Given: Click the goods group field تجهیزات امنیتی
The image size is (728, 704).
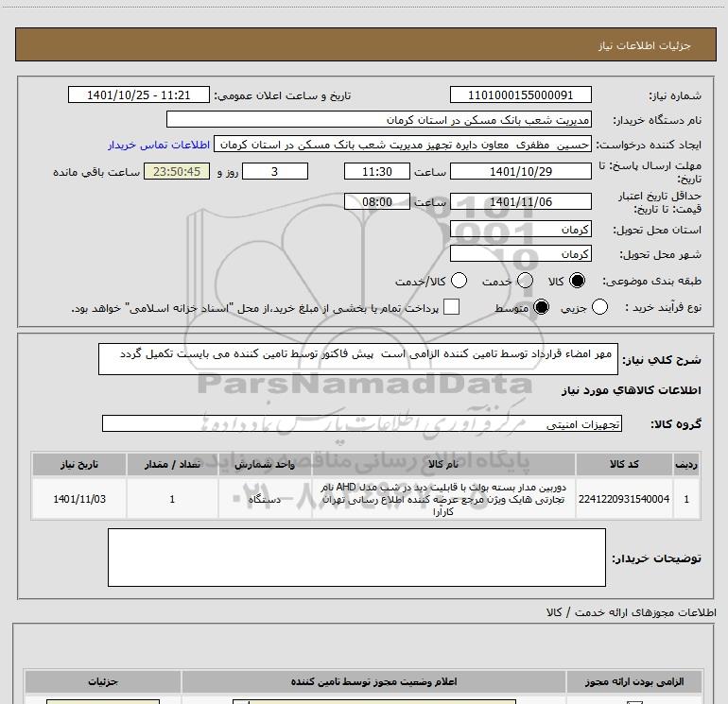Looking at the screenshot, I should point(362,423).
